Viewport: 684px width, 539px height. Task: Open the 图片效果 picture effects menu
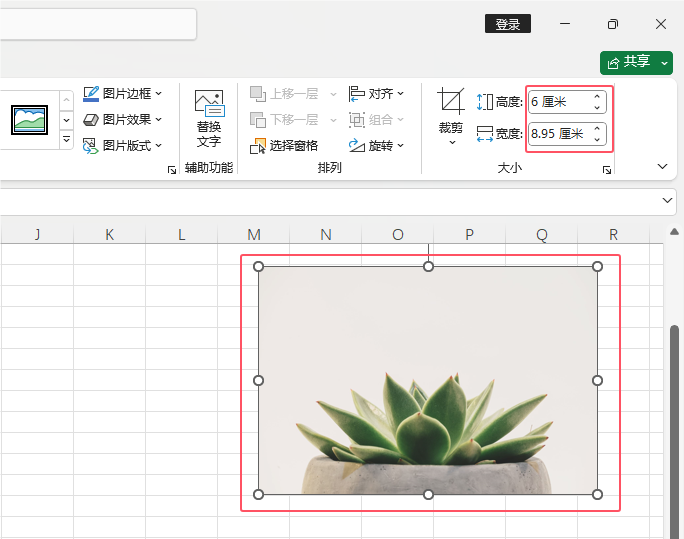tap(123, 119)
